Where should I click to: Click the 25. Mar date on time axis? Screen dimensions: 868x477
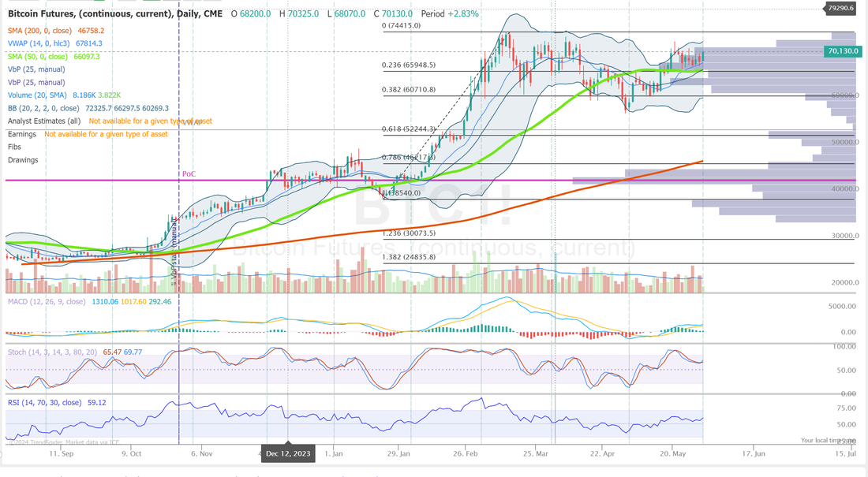point(535,453)
